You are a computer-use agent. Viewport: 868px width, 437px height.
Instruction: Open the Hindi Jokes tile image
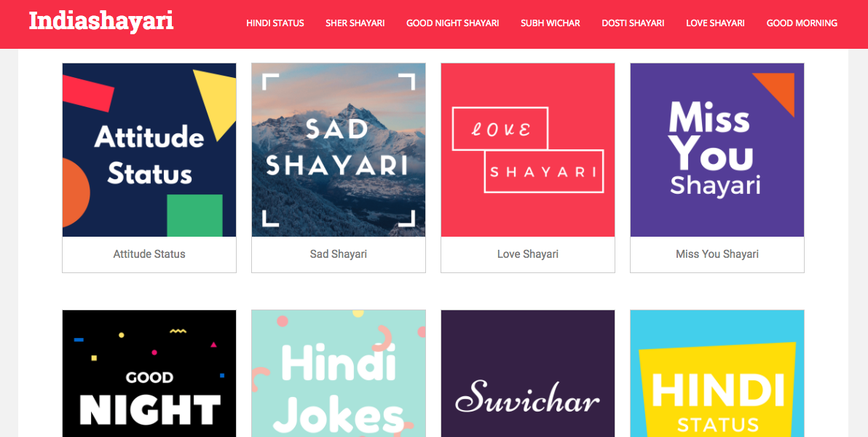click(x=339, y=374)
